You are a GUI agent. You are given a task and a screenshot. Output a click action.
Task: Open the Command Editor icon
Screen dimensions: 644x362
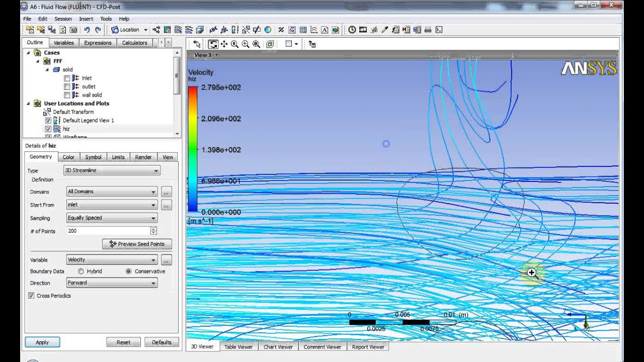(x=439, y=30)
